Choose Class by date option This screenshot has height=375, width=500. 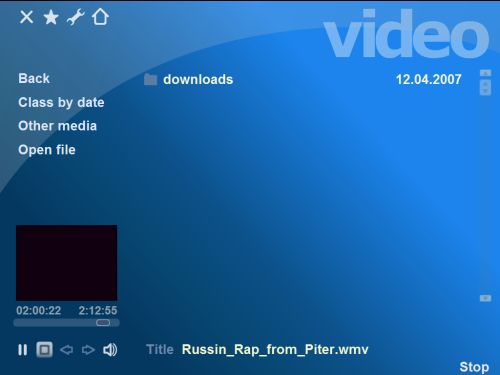click(x=61, y=102)
